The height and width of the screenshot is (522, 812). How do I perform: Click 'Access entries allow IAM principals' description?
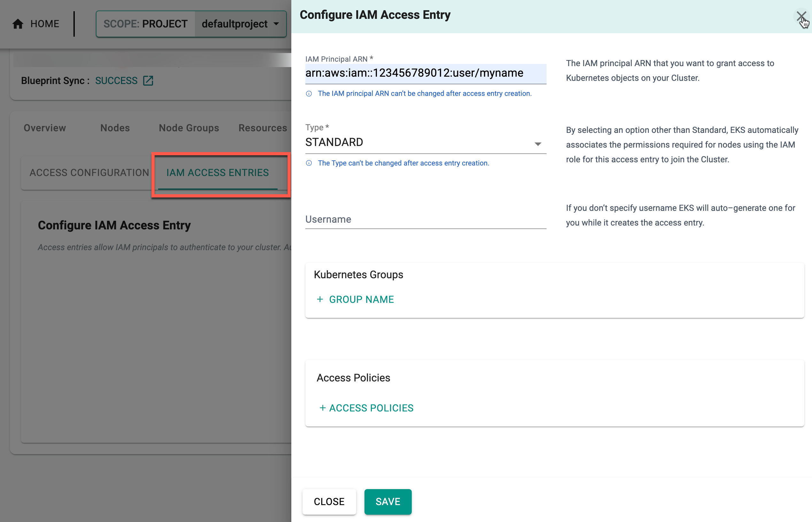tap(165, 247)
